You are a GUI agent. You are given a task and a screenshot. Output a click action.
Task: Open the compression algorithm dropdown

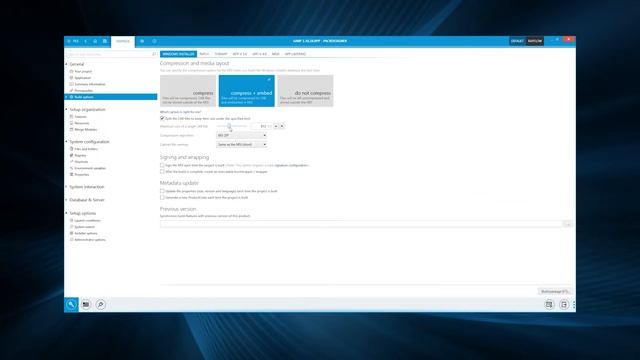click(242, 136)
